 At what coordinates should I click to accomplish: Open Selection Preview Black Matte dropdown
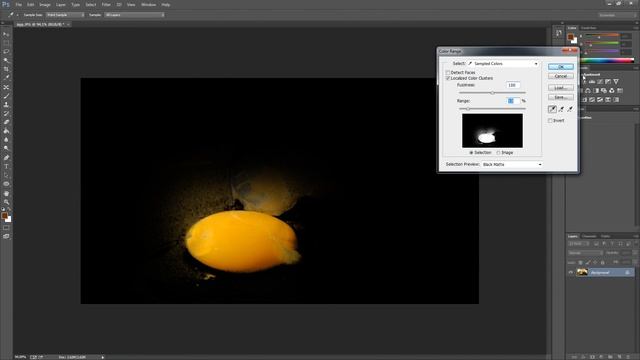coord(512,164)
